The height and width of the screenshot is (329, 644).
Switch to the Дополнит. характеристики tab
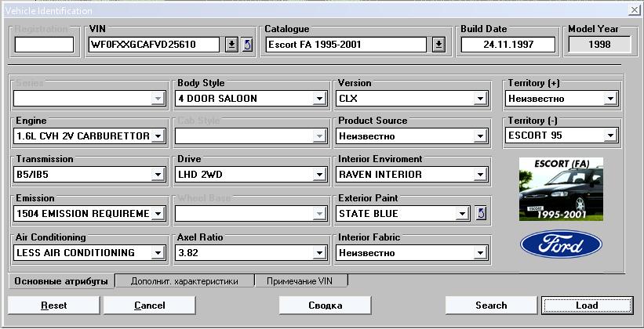185,280
